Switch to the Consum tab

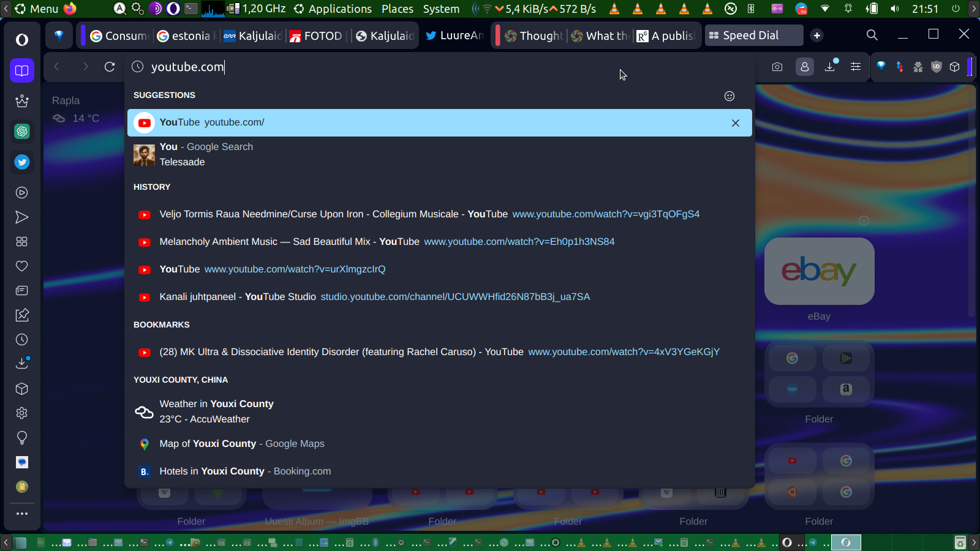(119, 36)
